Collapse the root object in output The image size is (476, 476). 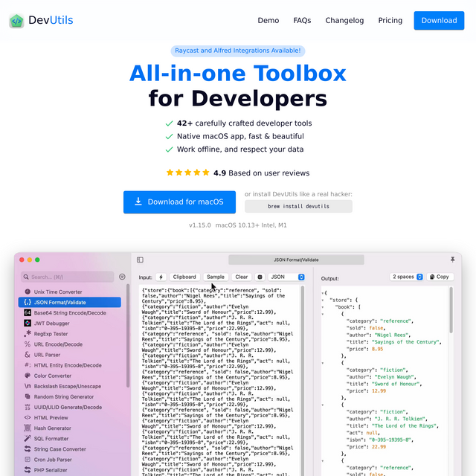pos(323,293)
